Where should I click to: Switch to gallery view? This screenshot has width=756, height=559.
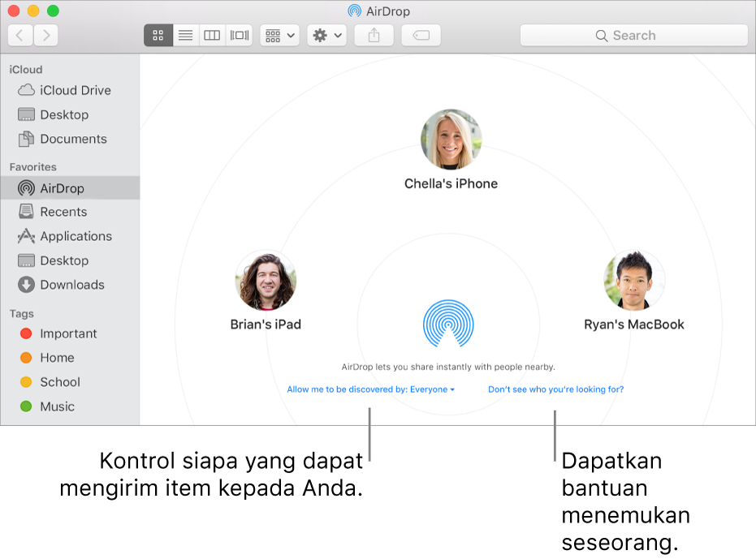coord(239,35)
